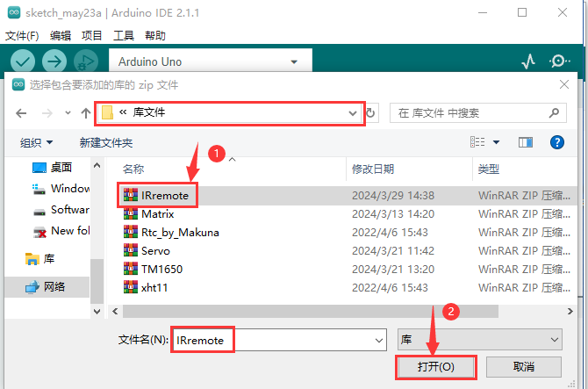Open the blue help question mark
Screen dimensions: 588x389
click(x=557, y=142)
